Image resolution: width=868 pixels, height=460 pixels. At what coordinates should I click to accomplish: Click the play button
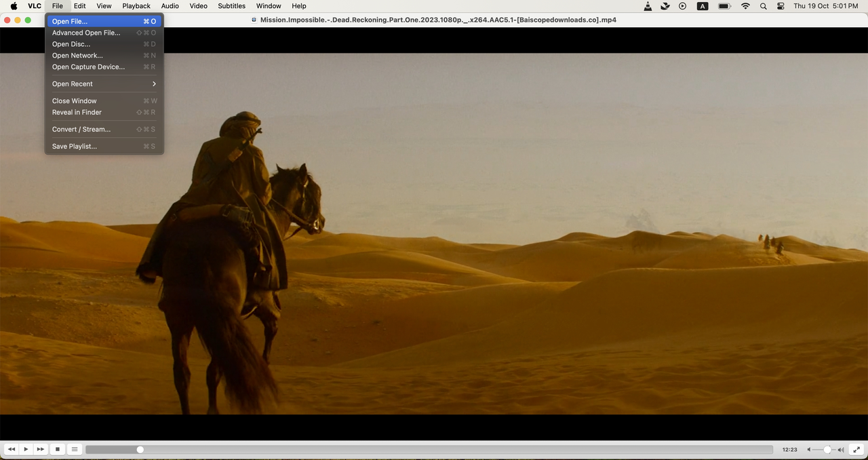pos(26,449)
